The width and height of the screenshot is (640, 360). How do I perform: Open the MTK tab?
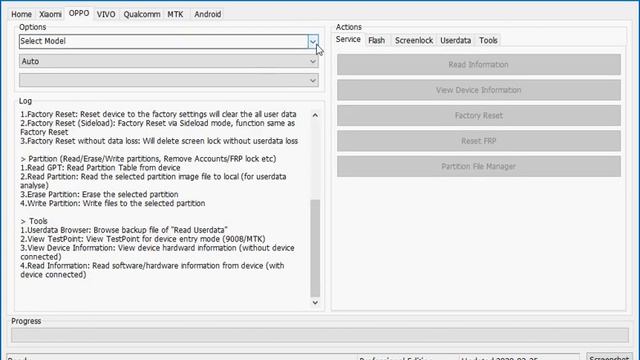click(175, 14)
